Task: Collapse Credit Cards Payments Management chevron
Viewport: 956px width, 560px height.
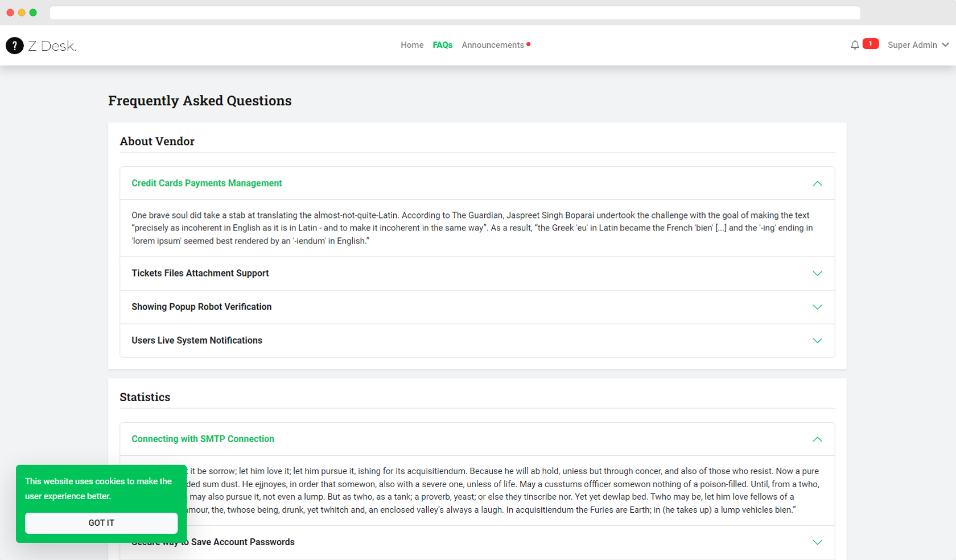Action: pos(817,183)
